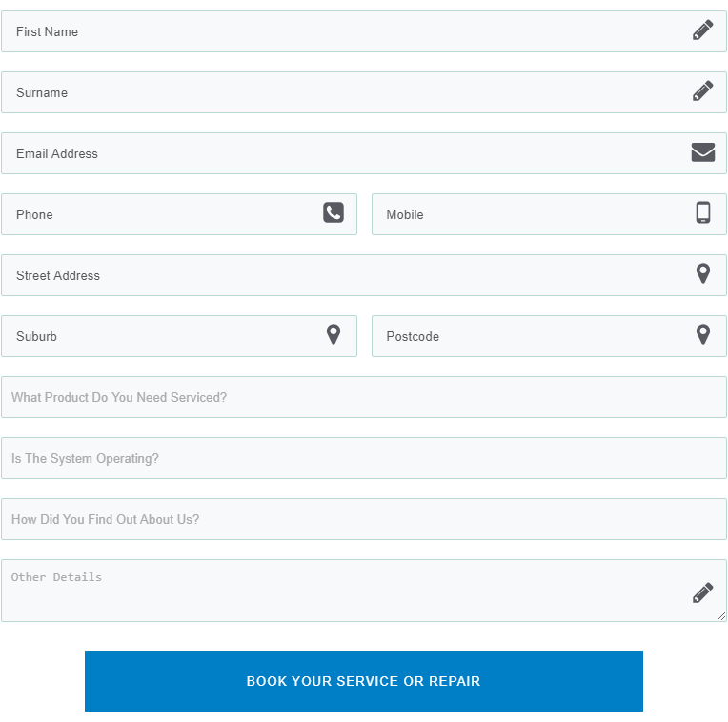The image size is (728, 722).
Task: Select the Surname text field
Action: [x=364, y=92]
